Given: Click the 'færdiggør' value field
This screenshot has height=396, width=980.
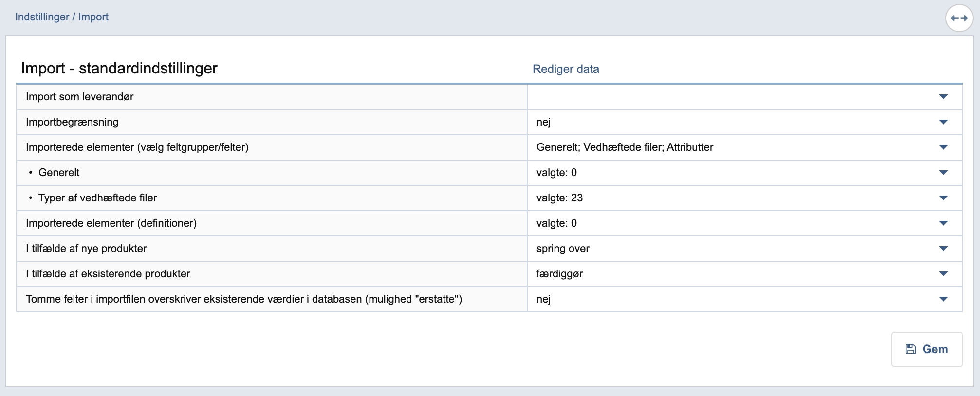Looking at the screenshot, I should click(x=559, y=274).
